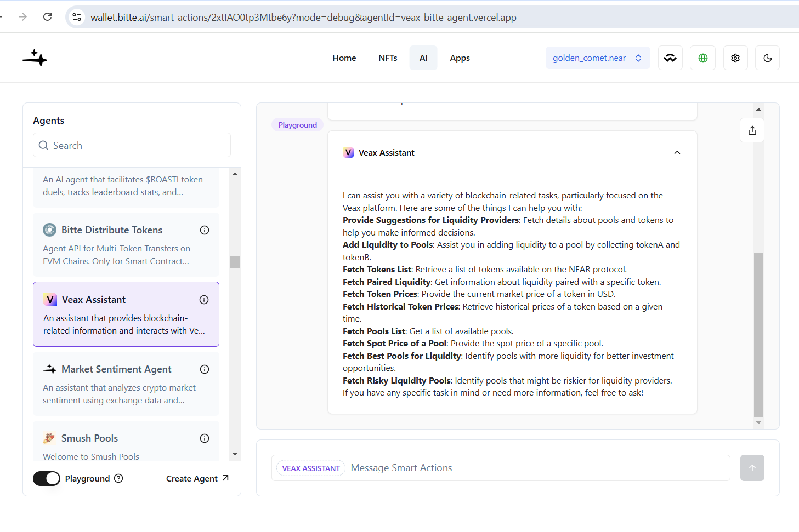Open the share icon in chat panel
The image size is (799, 532).
point(752,130)
